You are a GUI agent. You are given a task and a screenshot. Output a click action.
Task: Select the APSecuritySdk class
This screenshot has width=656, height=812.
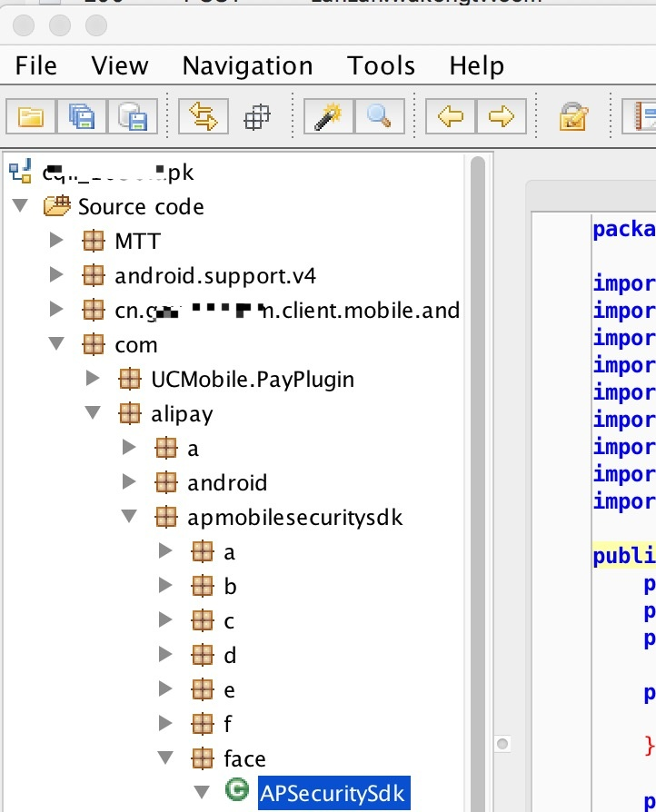click(x=333, y=793)
